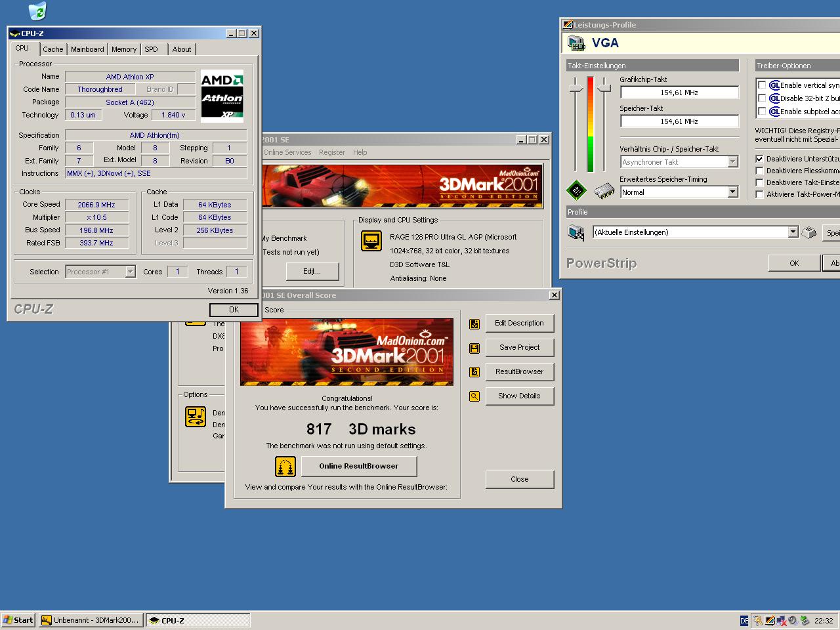This screenshot has width=840, height=630.
Task: Close the Overall Score dialog with Close button
Action: click(519, 480)
